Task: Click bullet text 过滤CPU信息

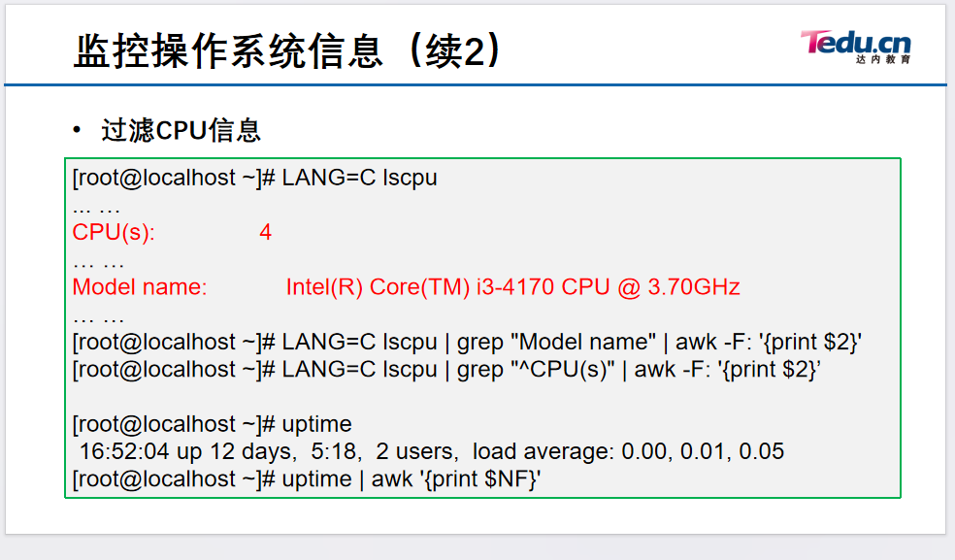Action: pyautogui.click(x=181, y=130)
